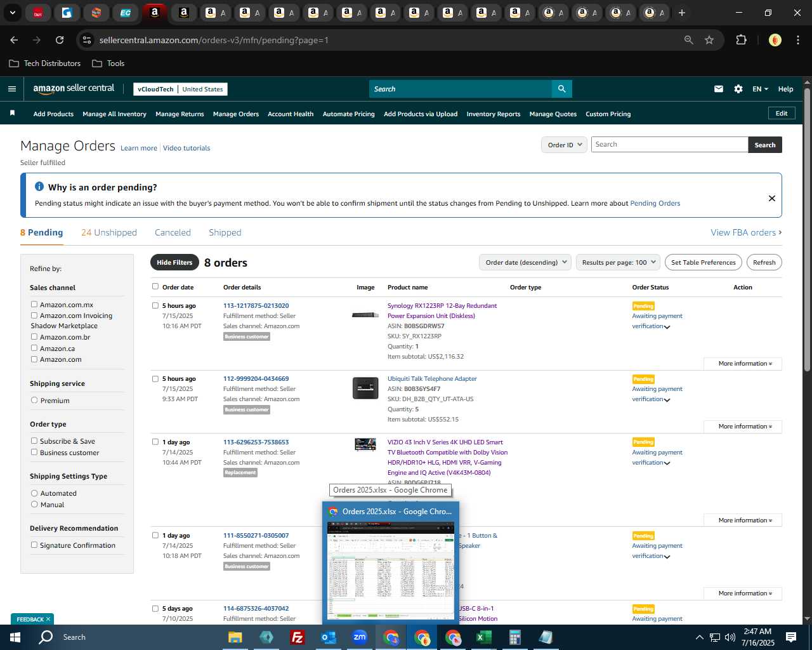Image resolution: width=812 pixels, height=650 pixels.
Task: Refresh the orders list
Action: click(764, 262)
